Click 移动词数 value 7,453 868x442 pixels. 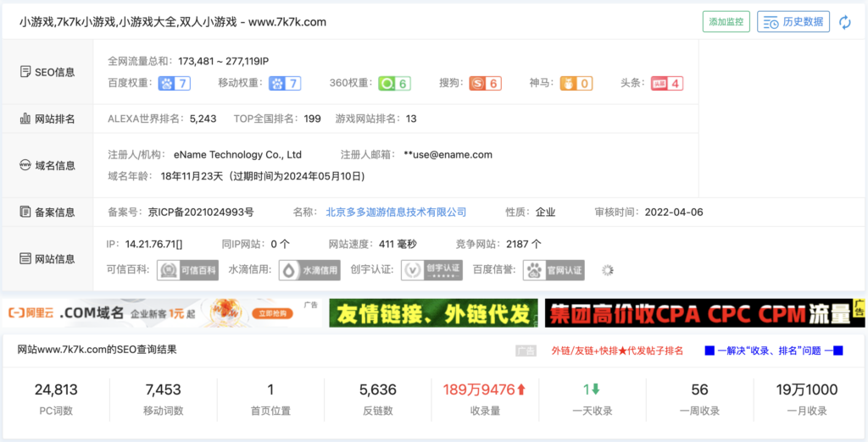click(x=164, y=390)
